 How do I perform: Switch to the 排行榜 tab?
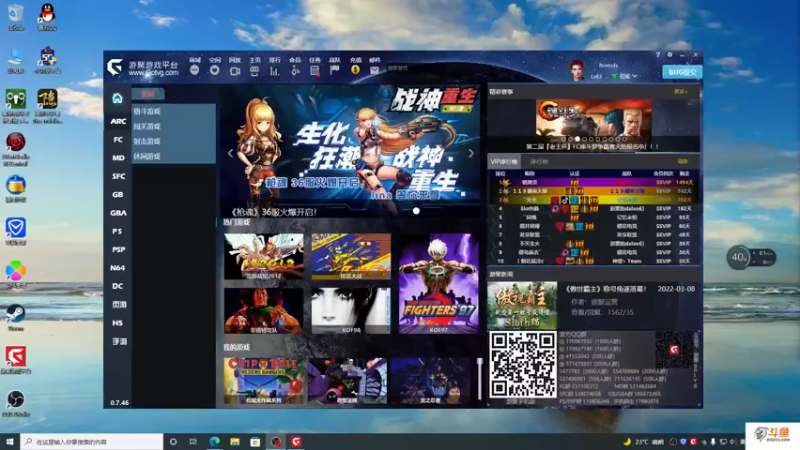coord(539,162)
